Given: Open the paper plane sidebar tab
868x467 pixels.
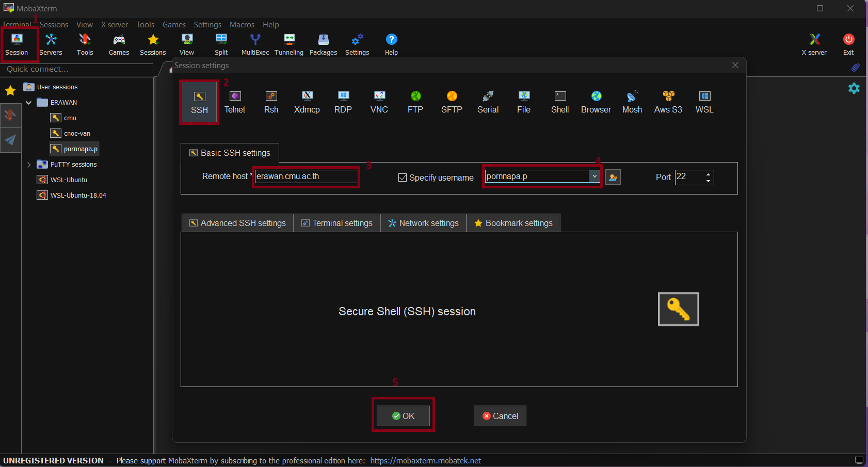Looking at the screenshot, I should pos(10,140).
